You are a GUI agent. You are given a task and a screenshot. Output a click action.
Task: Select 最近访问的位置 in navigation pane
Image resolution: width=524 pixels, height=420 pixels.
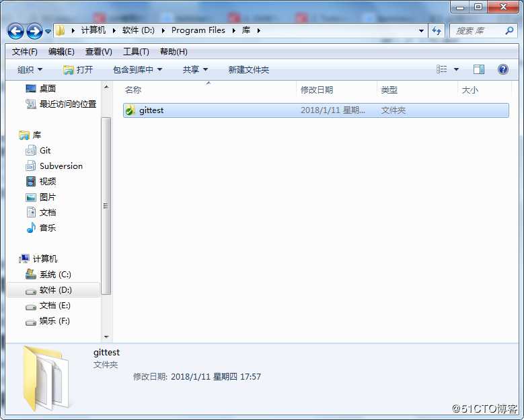61,104
